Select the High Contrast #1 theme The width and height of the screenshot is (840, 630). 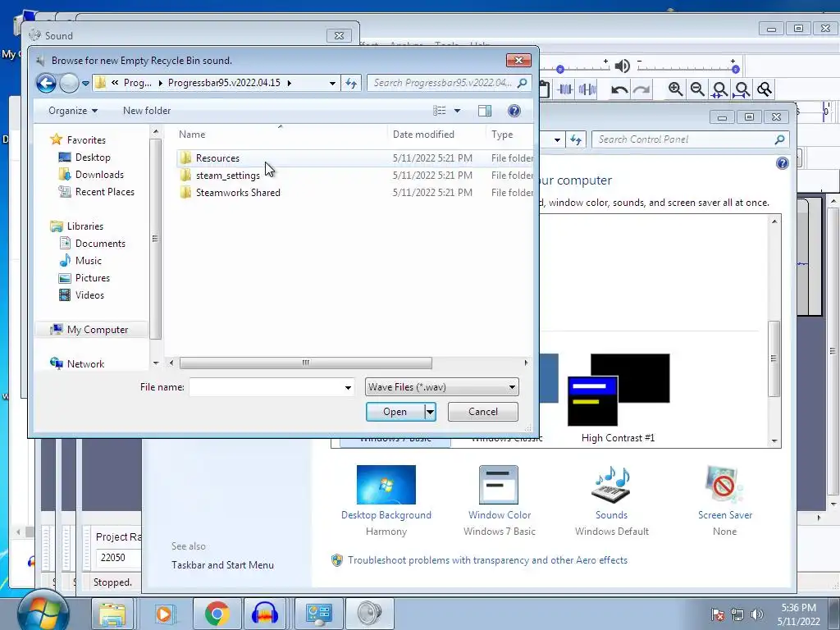click(x=619, y=398)
